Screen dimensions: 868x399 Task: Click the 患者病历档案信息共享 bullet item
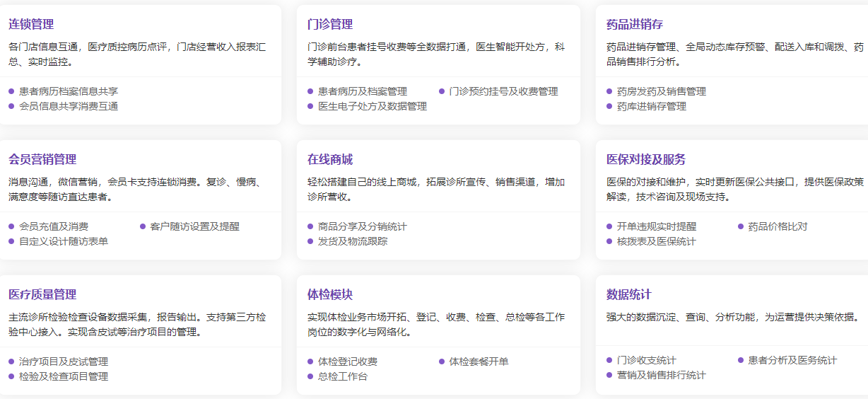coord(69,91)
